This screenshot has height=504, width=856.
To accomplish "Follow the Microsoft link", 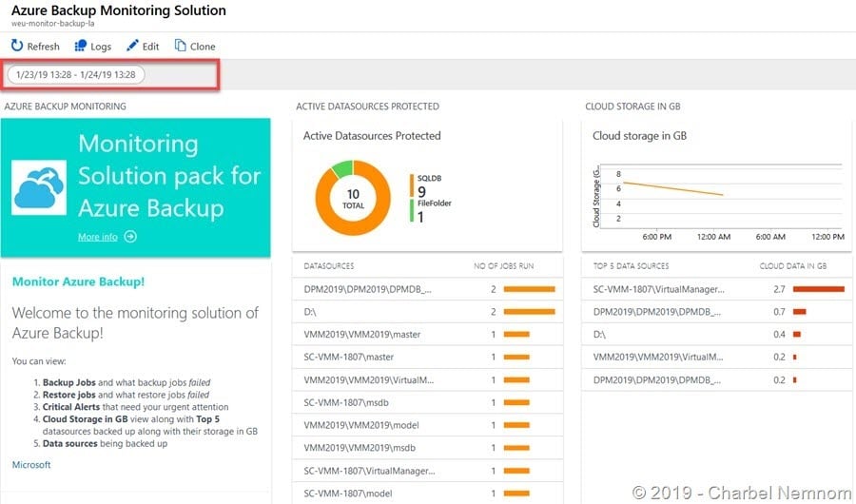I will [31, 465].
